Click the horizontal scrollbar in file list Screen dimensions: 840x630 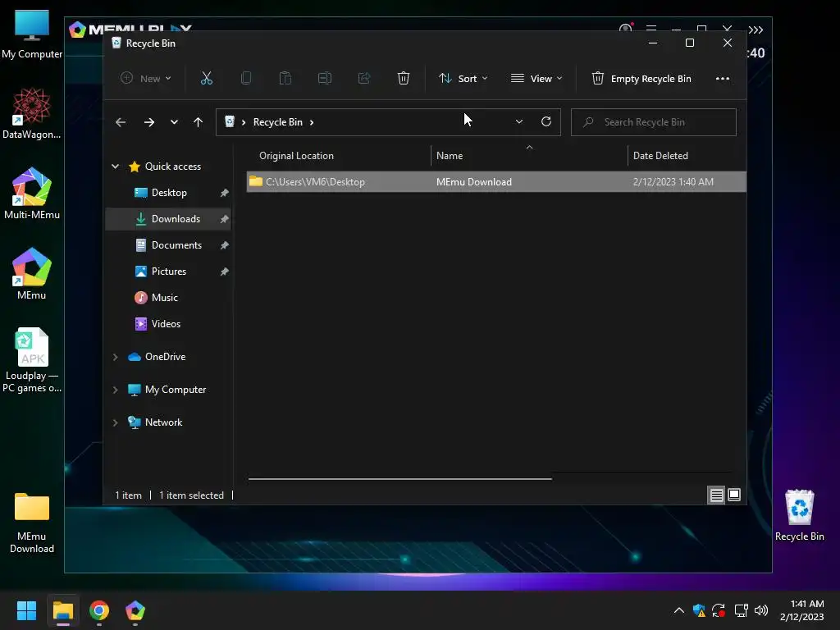[x=399, y=479]
